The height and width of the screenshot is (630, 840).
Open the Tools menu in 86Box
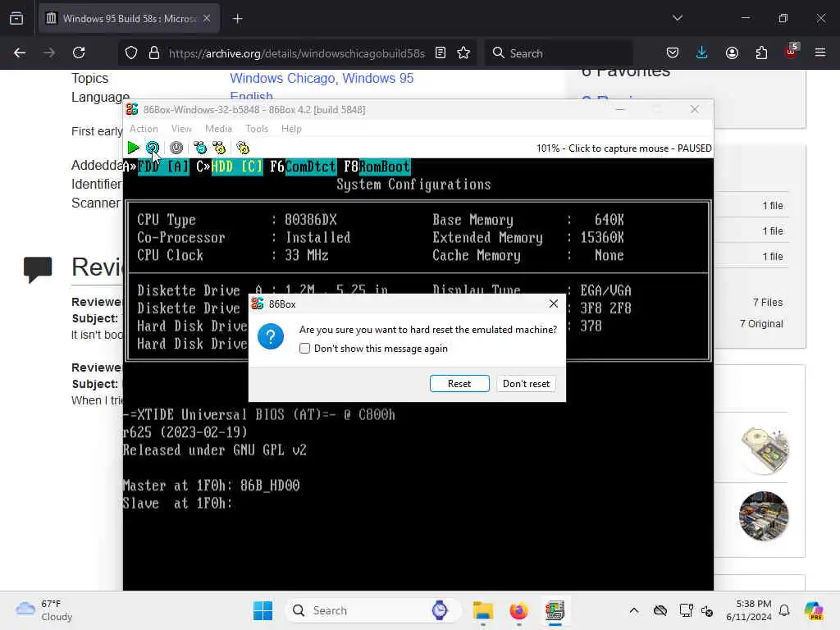click(x=257, y=129)
